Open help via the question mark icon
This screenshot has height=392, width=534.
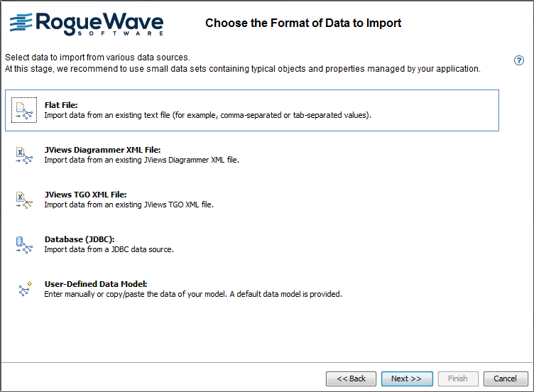click(x=519, y=60)
